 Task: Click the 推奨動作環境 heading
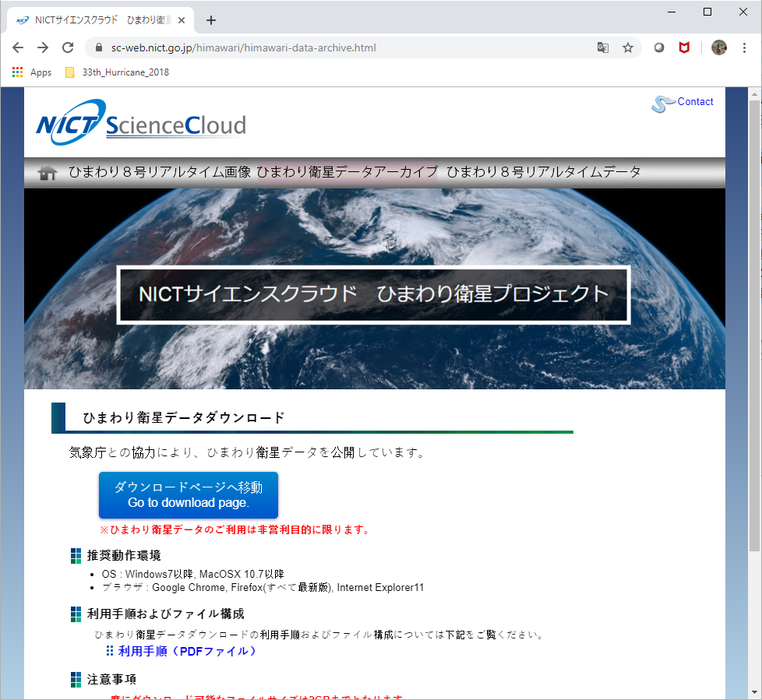(x=124, y=555)
